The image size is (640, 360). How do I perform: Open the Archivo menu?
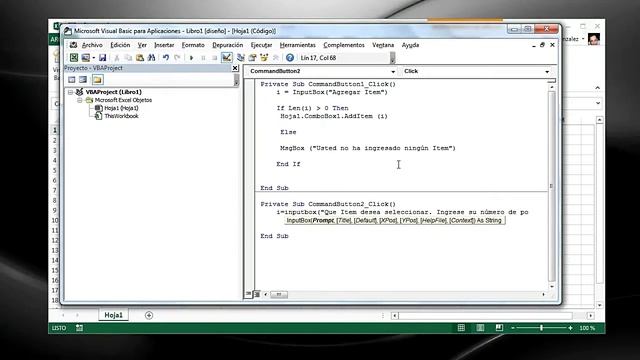tap(92, 45)
